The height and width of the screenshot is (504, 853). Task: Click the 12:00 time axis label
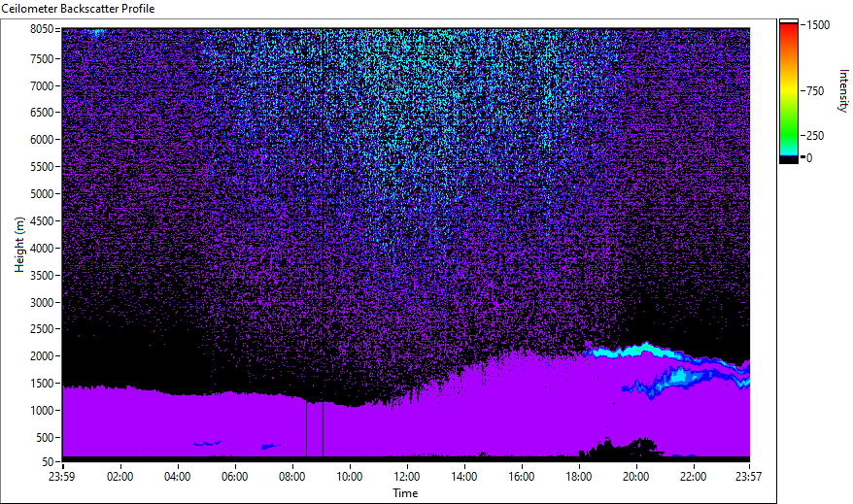click(x=406, y=477)
